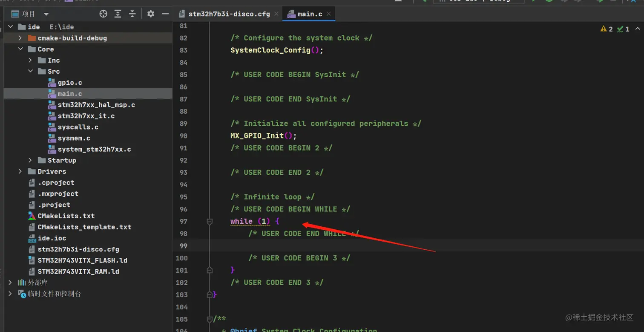Click MX_GPIO_Init() call on line 90
Screen dimensions: 644x332
pyautogui.click(x=263, y=136)
